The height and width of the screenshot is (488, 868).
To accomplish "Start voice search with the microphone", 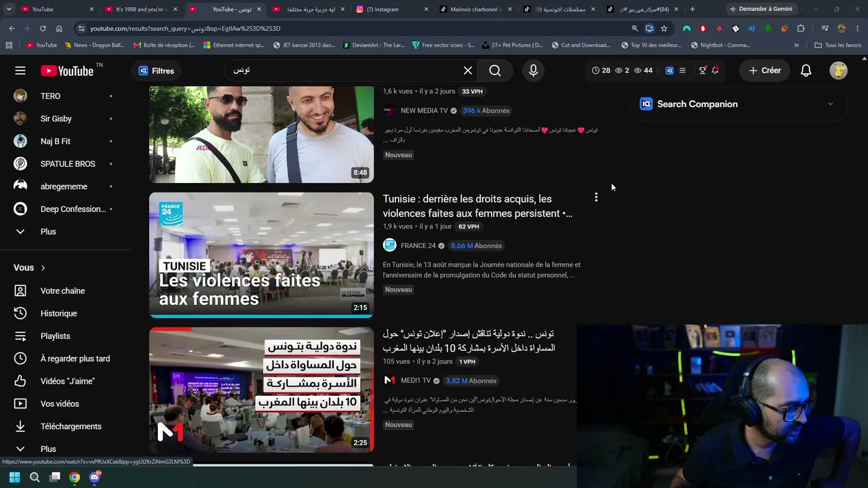I will click(x=533, y=70).
